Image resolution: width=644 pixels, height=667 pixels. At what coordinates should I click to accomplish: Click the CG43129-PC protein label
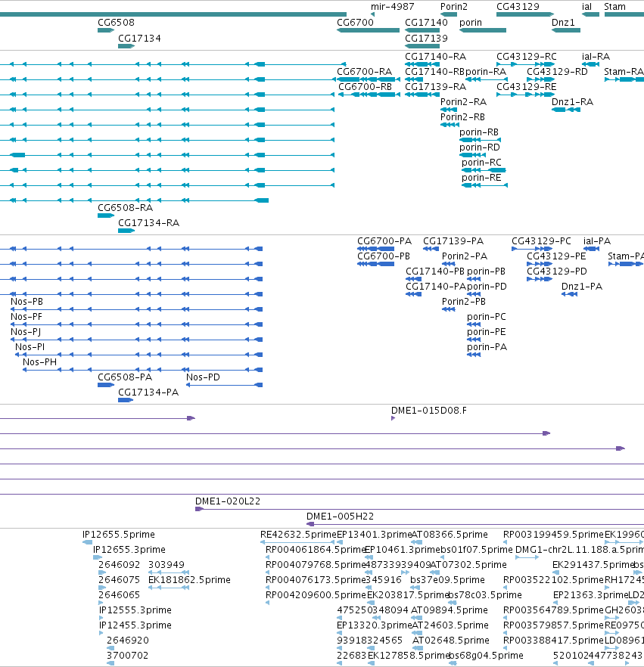541,241
